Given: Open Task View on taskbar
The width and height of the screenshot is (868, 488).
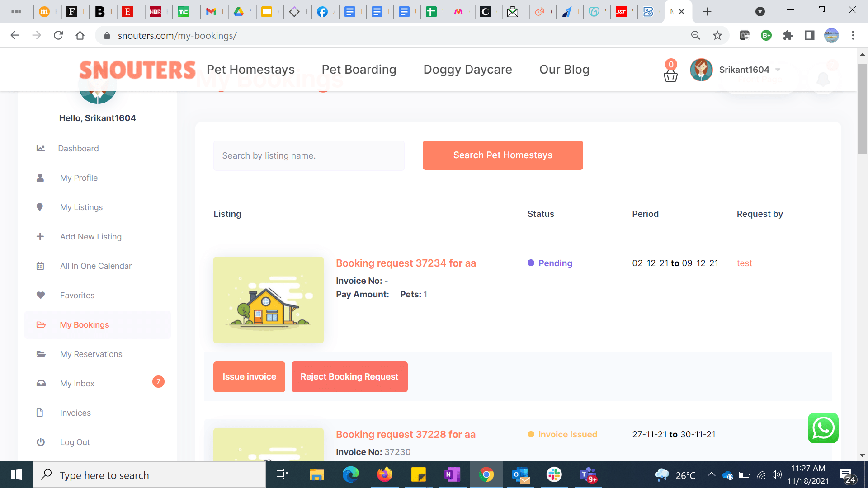Looking at the screenshot, I should click(x=282, y=475).
